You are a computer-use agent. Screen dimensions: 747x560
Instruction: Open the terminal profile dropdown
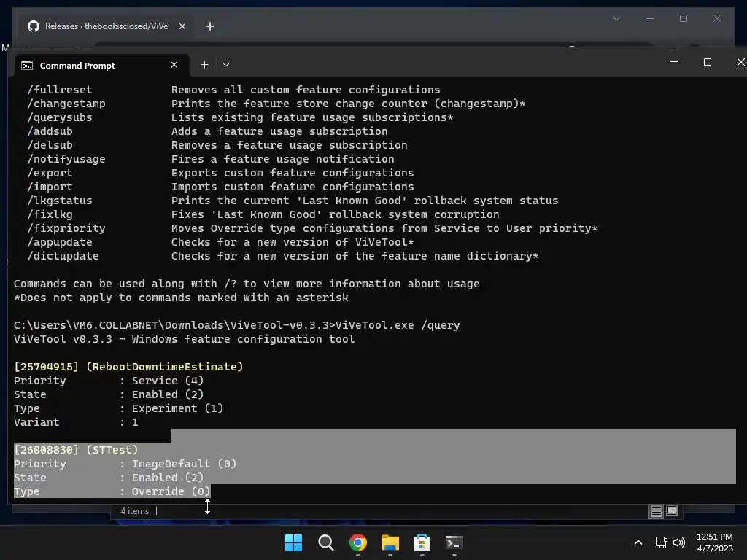pyautogui.click(x=226, y=65)
